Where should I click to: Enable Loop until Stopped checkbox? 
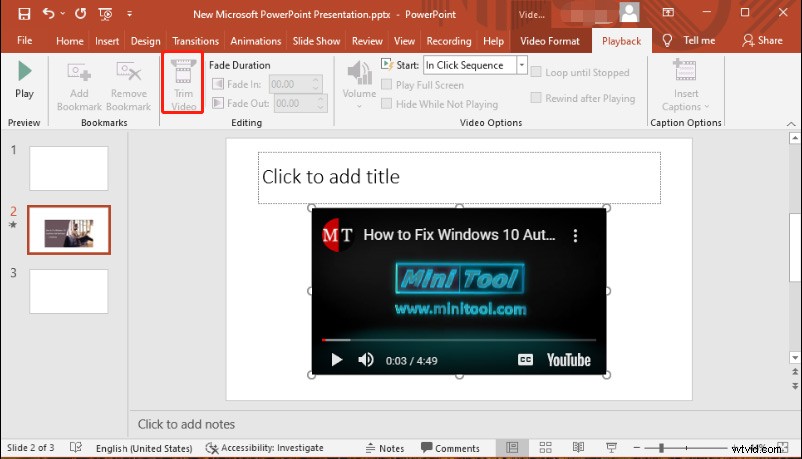(x=536, y=72)
